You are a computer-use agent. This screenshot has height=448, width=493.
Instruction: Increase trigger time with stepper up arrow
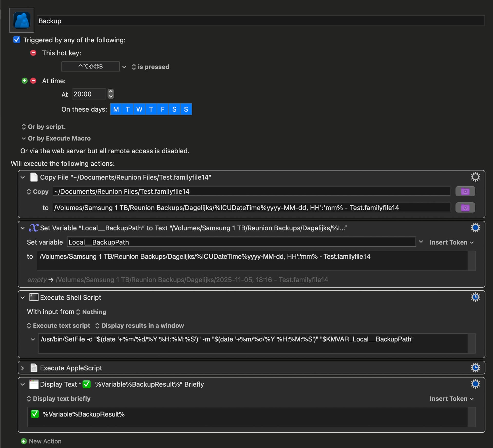[111, 91]
